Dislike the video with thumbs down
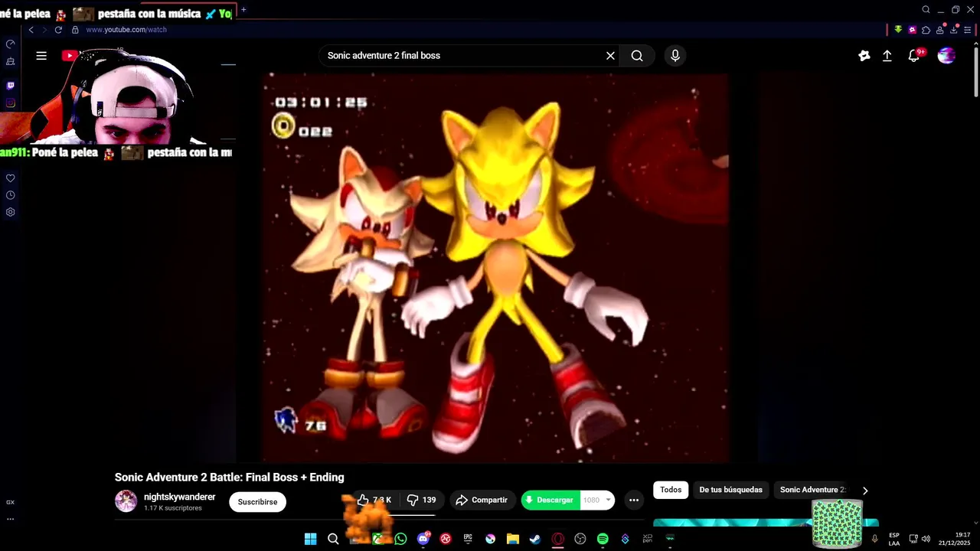Viewport: 980px width, 551px height. click(x=421, y=500)
